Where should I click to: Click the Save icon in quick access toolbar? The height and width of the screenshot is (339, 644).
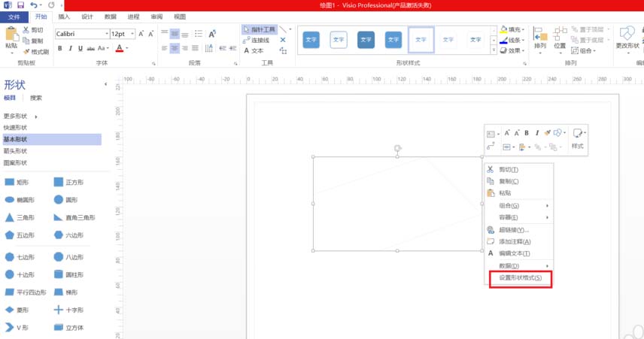(x=20, y=5)
